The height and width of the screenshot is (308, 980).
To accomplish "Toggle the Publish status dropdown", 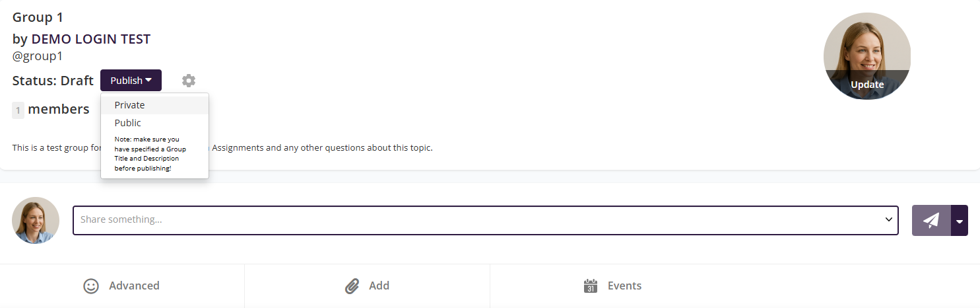I will click(x=131, y=81).
